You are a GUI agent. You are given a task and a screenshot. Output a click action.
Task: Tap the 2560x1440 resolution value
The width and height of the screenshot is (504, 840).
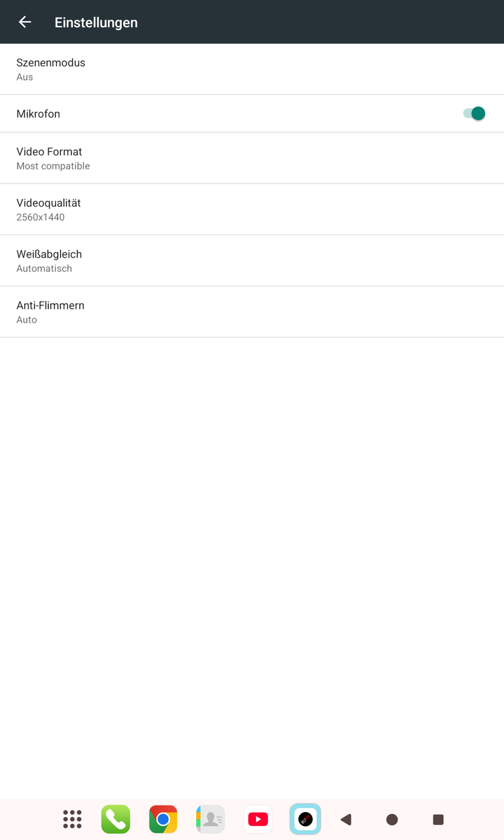tap(41, 217)
